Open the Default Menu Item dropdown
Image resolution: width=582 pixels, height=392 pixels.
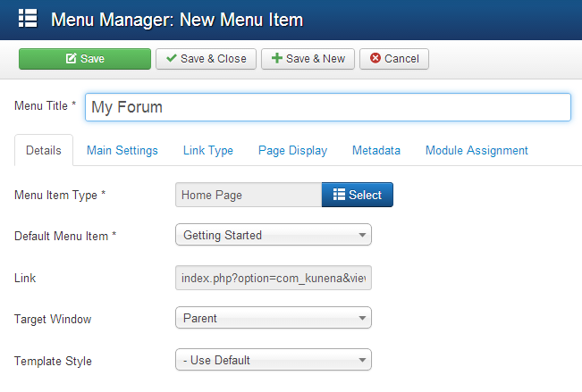point(273,236)
